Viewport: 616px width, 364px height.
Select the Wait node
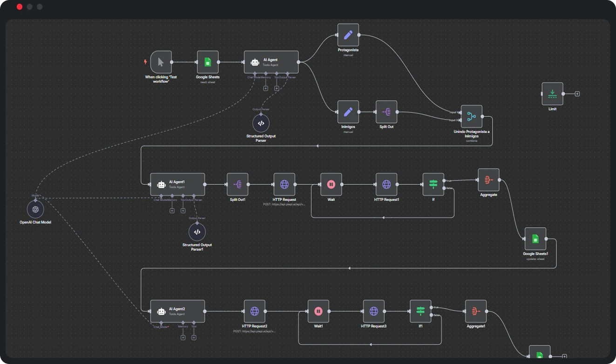pos(331,184)
